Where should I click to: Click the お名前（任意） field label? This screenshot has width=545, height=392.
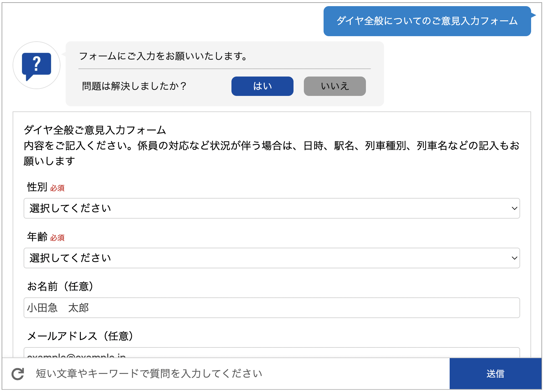(x=60, y=286)
